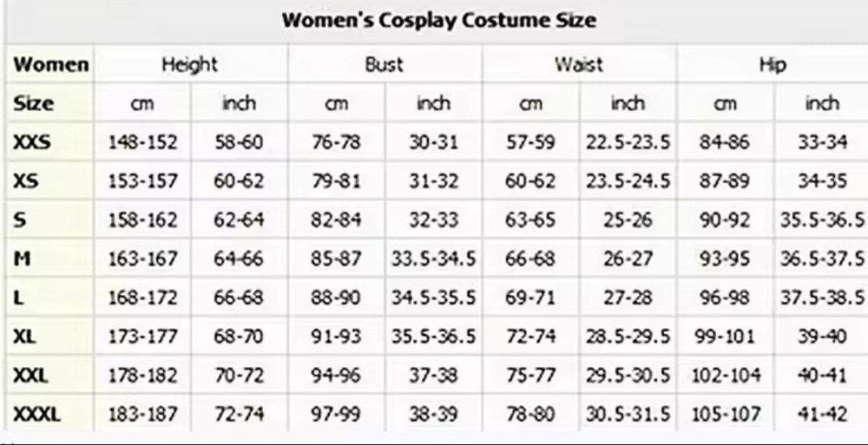The height and width of the screenshot is (445, 868).
Task: Select the Hip column header
Action: pyautogui.click(x=772, y=64)
